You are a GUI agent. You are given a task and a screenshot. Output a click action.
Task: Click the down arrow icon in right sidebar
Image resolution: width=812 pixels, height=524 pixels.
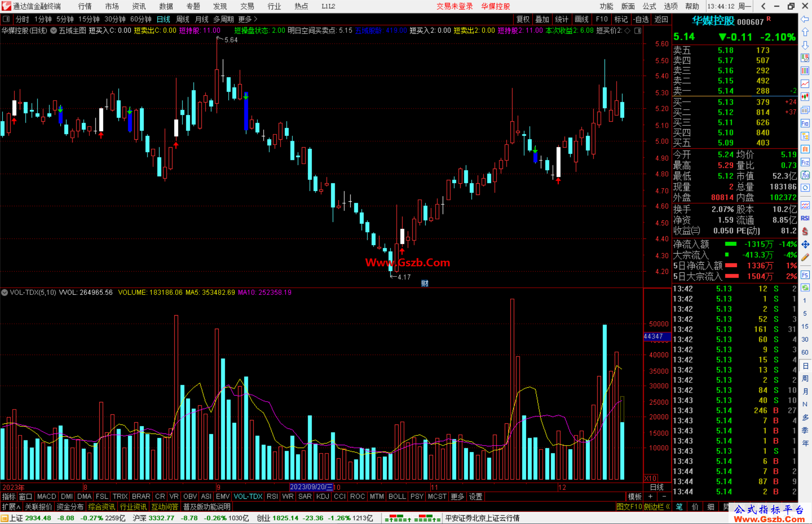tap(805, 45)
